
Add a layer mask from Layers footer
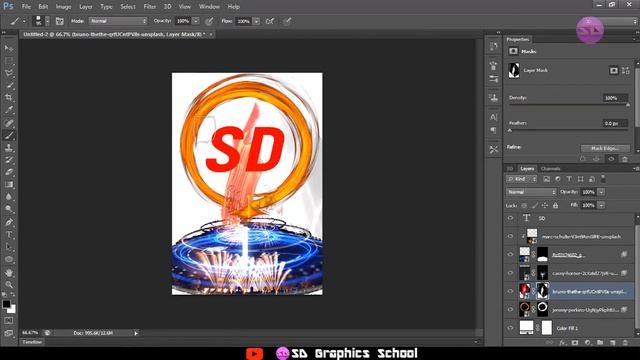pyautogui.click(x=575, y=343)
